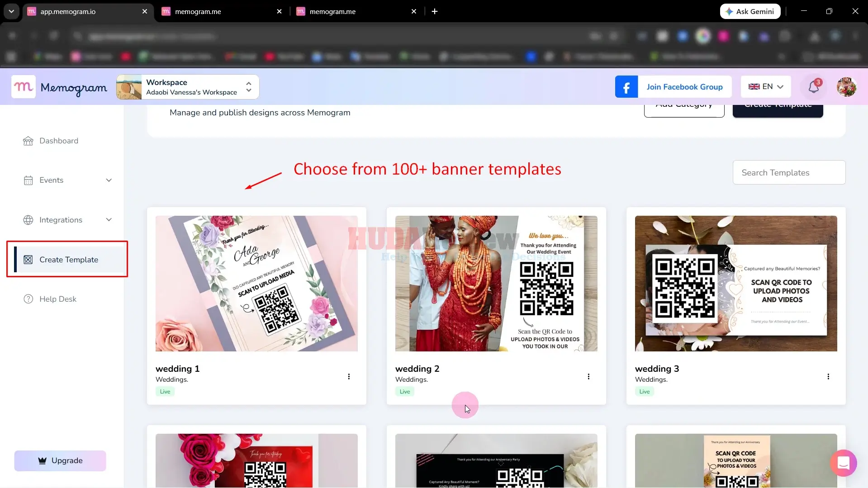The height and width of the screenshot is (488, 868).
Task: Open Help Desk from the sidebar
Action: pos(58,299)
